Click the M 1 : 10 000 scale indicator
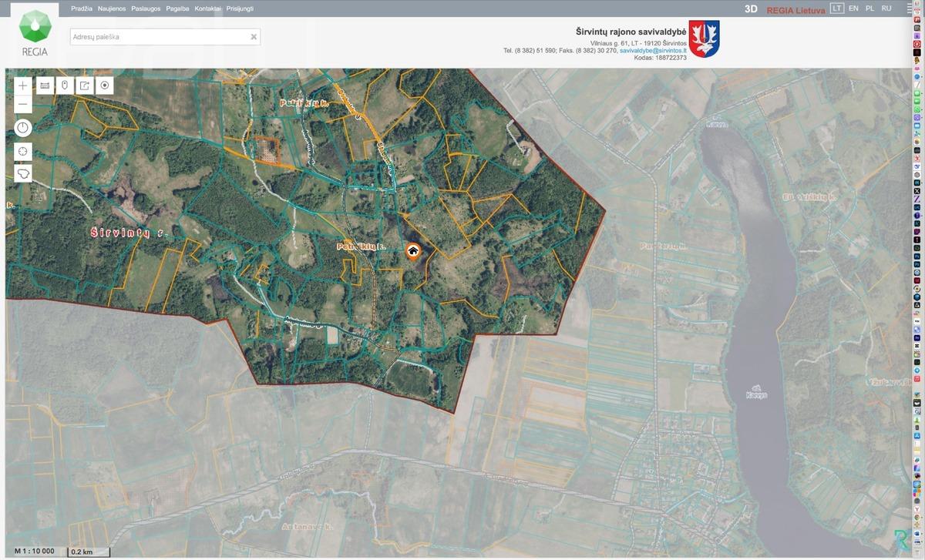Viewport: 925px width, 560px height. (x=35, y=551)
